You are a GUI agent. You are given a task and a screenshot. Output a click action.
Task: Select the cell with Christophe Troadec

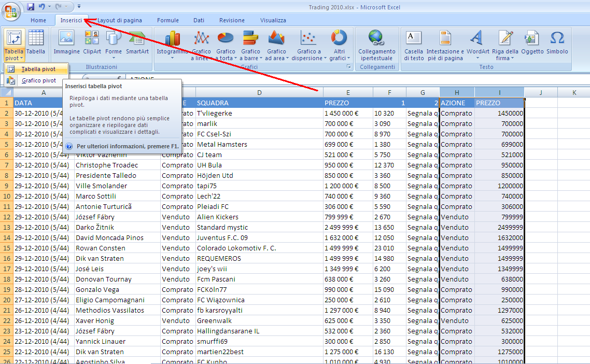tap(117, 165)
